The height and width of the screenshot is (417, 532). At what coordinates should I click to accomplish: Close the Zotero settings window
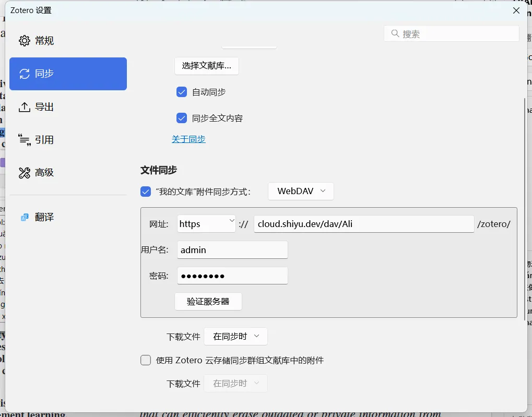coord(516,10)
